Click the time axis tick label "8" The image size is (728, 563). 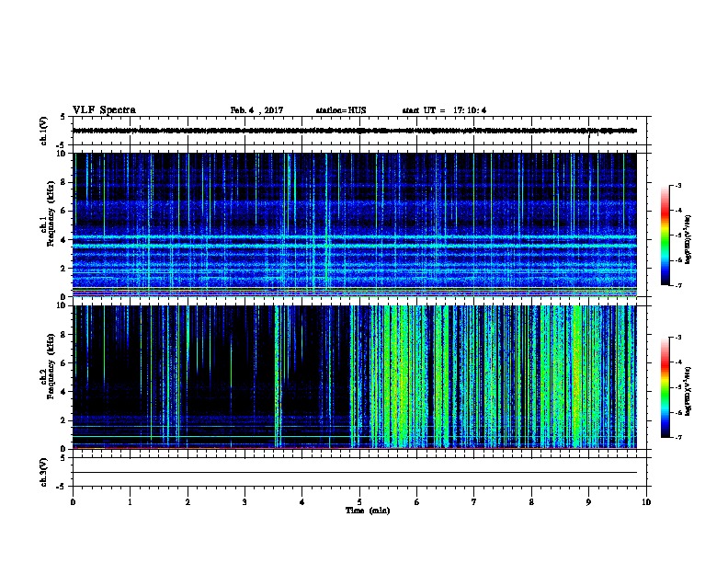tap(531, 502)
